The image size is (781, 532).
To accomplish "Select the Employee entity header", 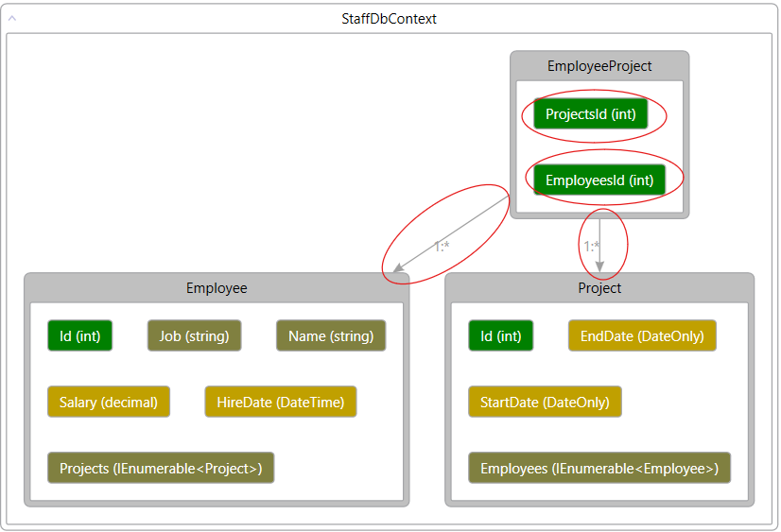I will [x=217, y=288].
